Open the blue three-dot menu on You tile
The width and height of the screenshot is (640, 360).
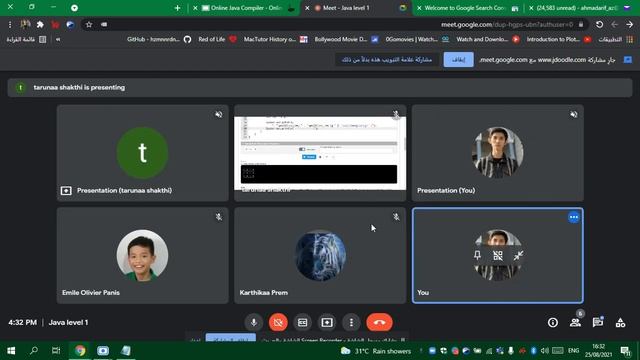coord(573,217)
